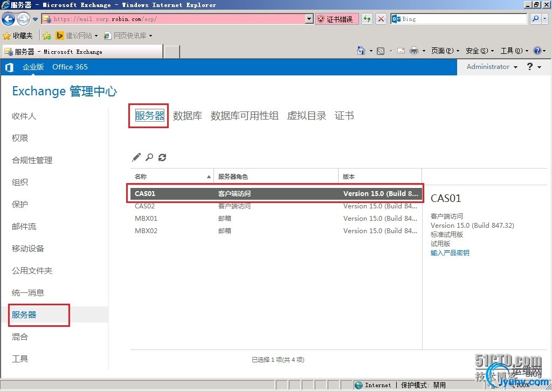Click the Office logo in blue header

point(10,67)
